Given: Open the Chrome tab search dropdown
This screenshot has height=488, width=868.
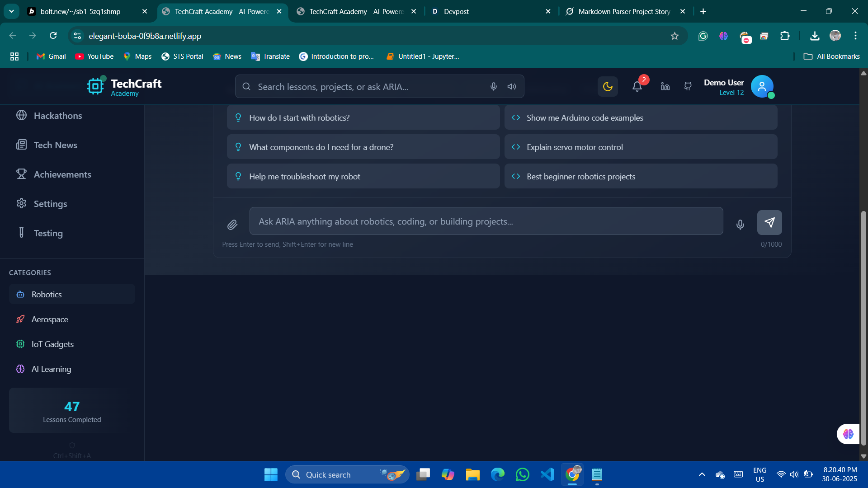Looking at the screenshot, I should click(x=11, y=11).
